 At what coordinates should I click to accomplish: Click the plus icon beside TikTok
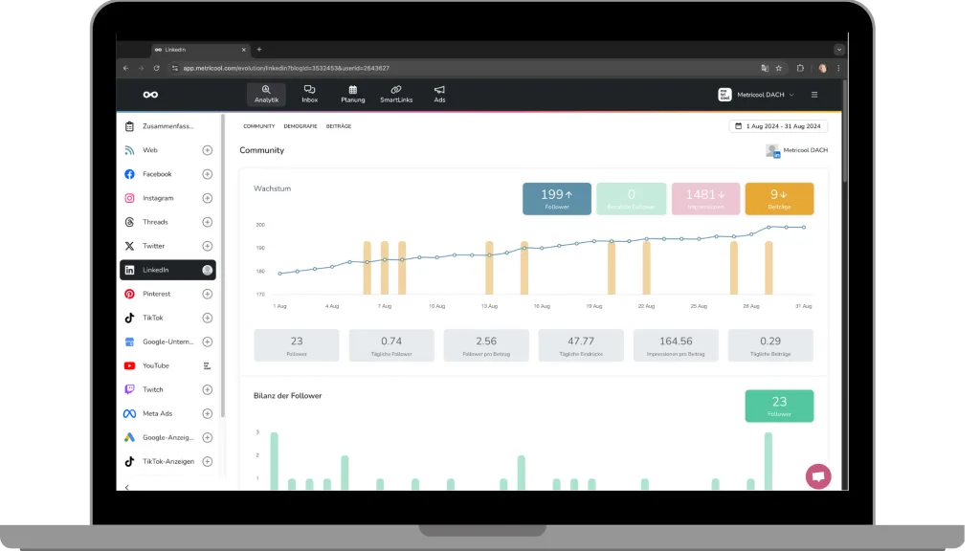coord(207,318)
